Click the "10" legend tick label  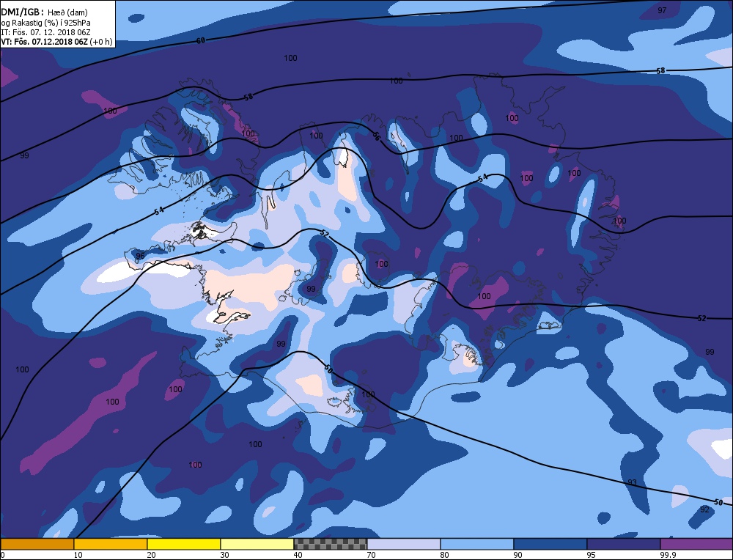[x=78, y=555]
